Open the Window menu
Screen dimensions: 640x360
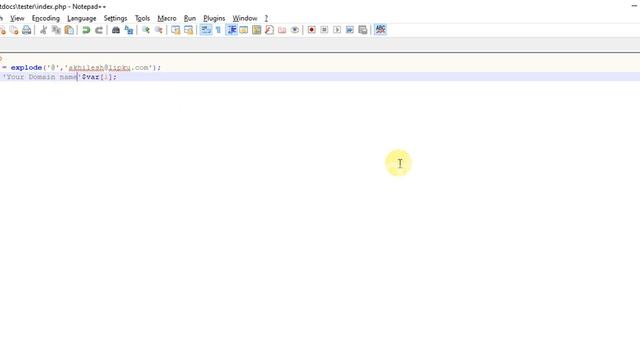245,18
